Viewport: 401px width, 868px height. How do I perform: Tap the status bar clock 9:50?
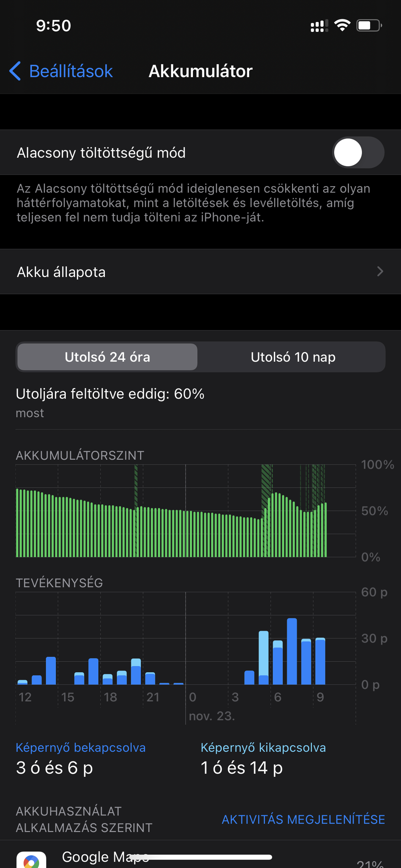[x=54, y=26]
